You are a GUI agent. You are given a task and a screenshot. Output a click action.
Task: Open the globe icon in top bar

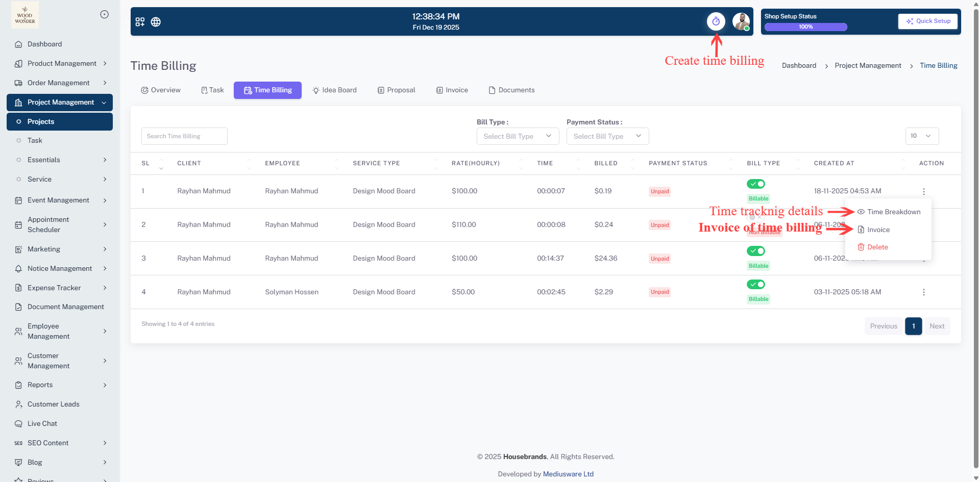156,22
